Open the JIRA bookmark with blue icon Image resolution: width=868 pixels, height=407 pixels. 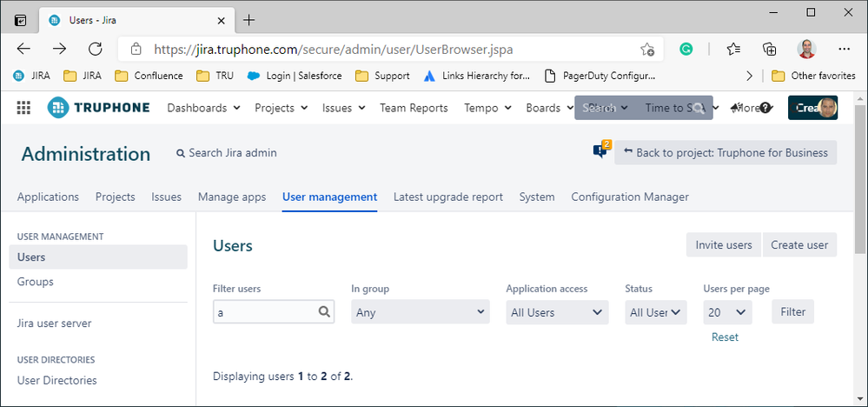pos(31,76)
